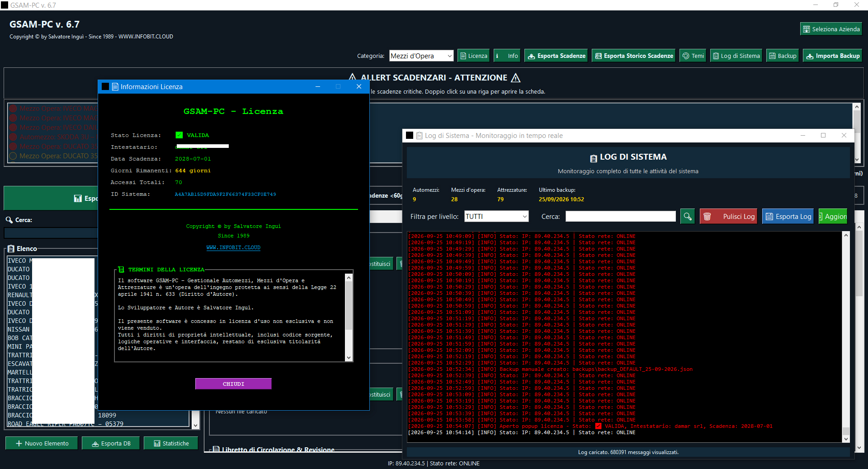The width and height of the screenshot is (868, 469).
Task: Click Esporta Scadenze button
Action: click(x=556, y=56)
